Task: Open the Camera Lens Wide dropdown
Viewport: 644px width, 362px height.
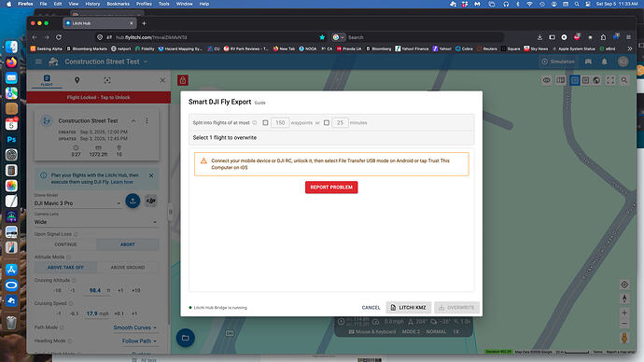Action: (x=95, y=222)
